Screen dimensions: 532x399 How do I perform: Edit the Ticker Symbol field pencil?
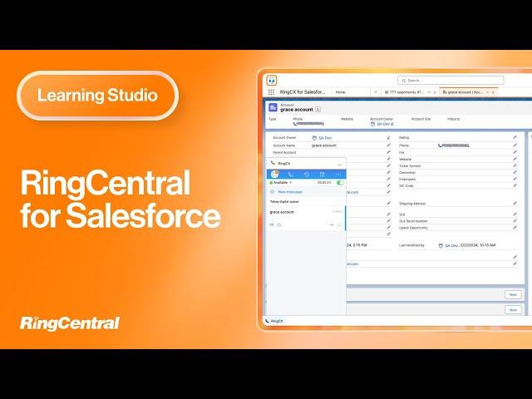coord(515,166)
